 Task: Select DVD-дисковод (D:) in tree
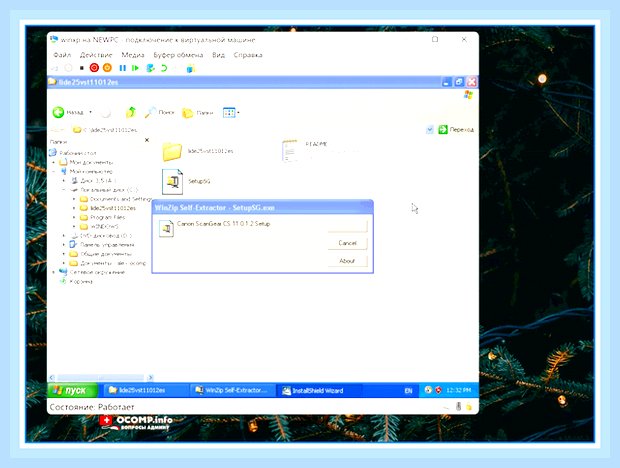tap(106, 236)
